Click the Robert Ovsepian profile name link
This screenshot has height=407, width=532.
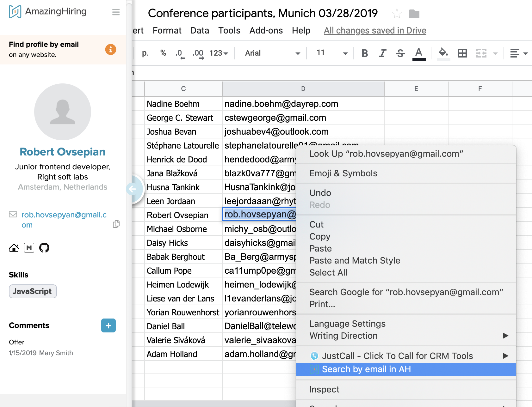[x=62, y=152]
